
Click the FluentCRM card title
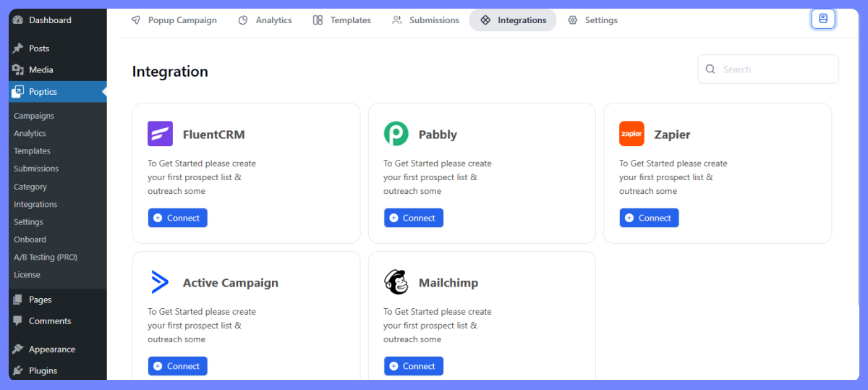tap(214, 135)
